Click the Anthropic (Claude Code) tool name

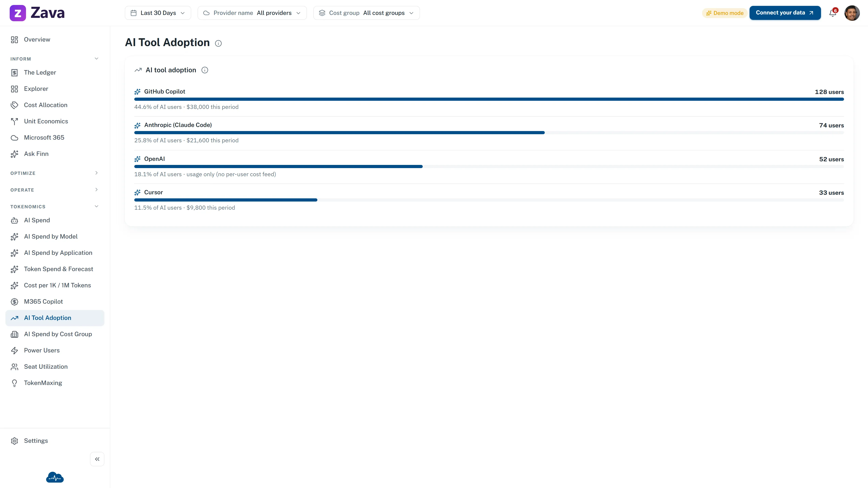178,125
